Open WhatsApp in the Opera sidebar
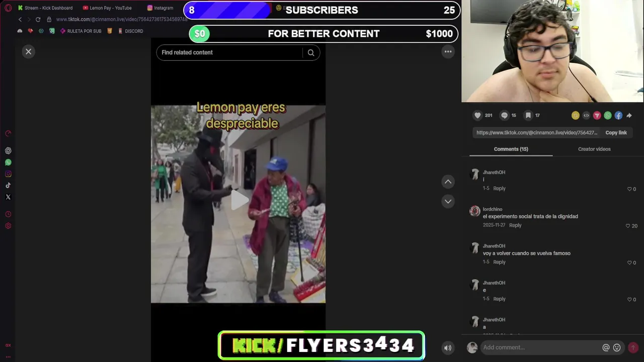Screen dimensions: 644x362 coord(8,162)
